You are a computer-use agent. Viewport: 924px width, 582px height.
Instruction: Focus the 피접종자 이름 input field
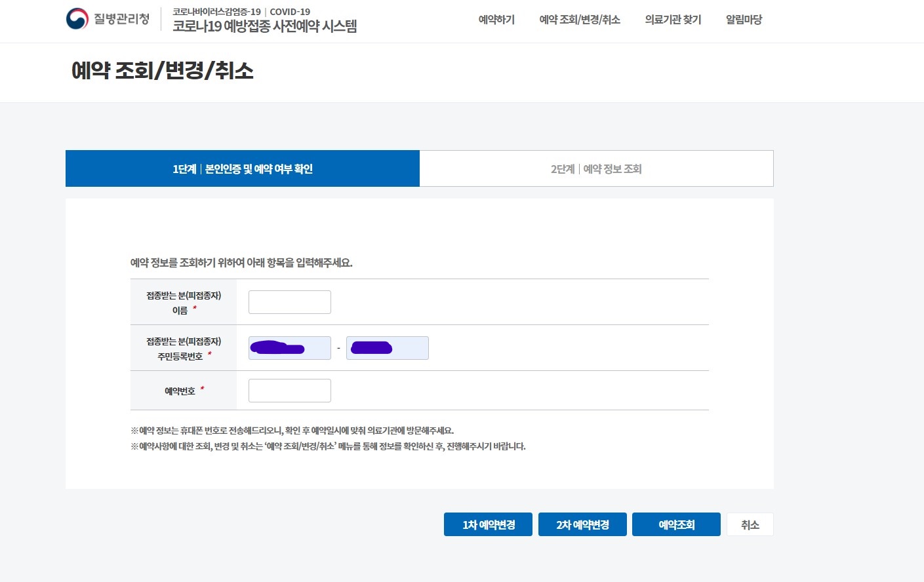tap(290, 302)
